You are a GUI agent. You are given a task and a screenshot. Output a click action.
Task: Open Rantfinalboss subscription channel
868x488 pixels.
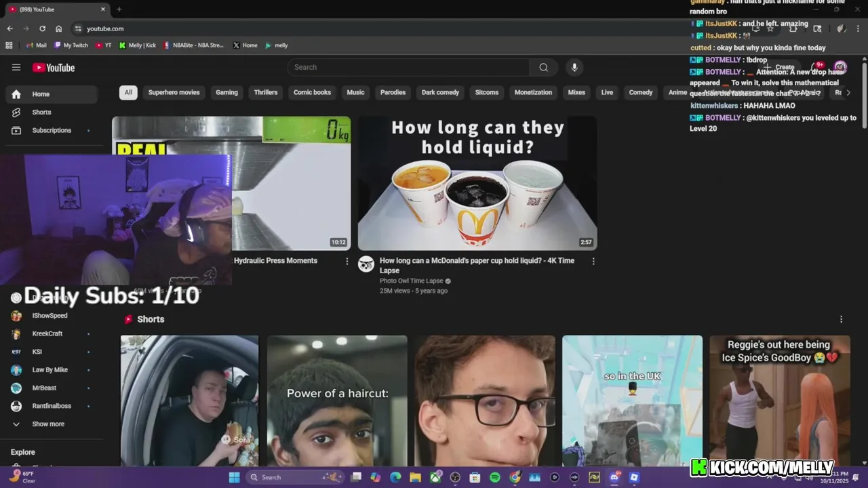click(53, 406)
